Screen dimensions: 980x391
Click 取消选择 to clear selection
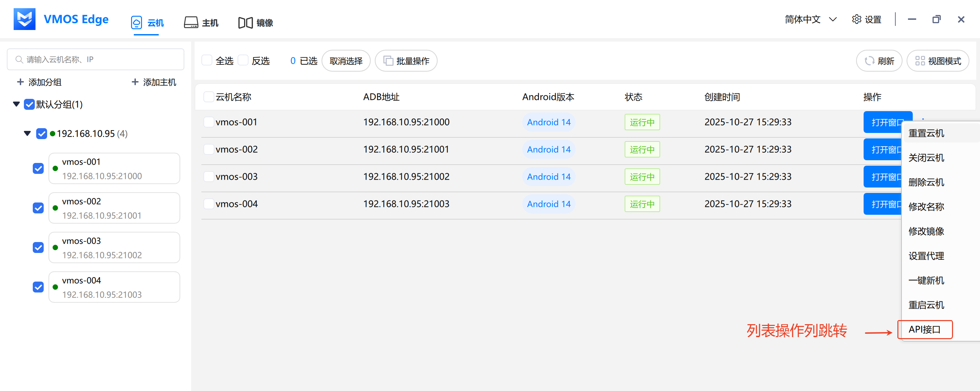click(346, 60)
